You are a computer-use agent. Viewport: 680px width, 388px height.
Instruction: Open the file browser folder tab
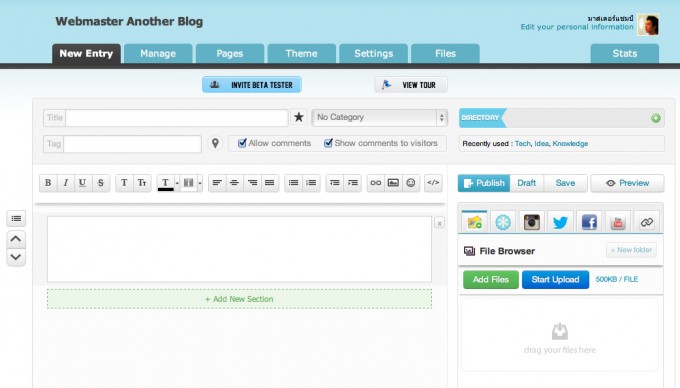click(x=474, y=222)
